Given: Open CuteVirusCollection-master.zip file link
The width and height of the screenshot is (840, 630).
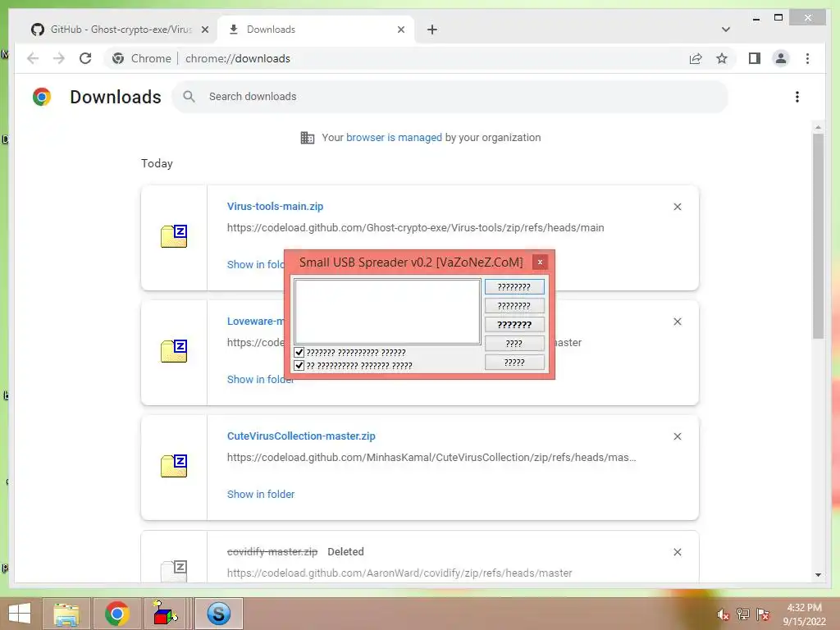Looking at the screenshot, I should point(301,436).
